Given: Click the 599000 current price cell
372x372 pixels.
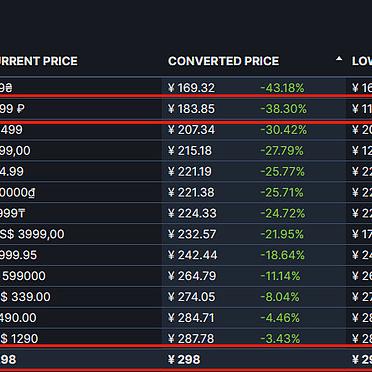Looking at the screenshot, I should [23, 276].
